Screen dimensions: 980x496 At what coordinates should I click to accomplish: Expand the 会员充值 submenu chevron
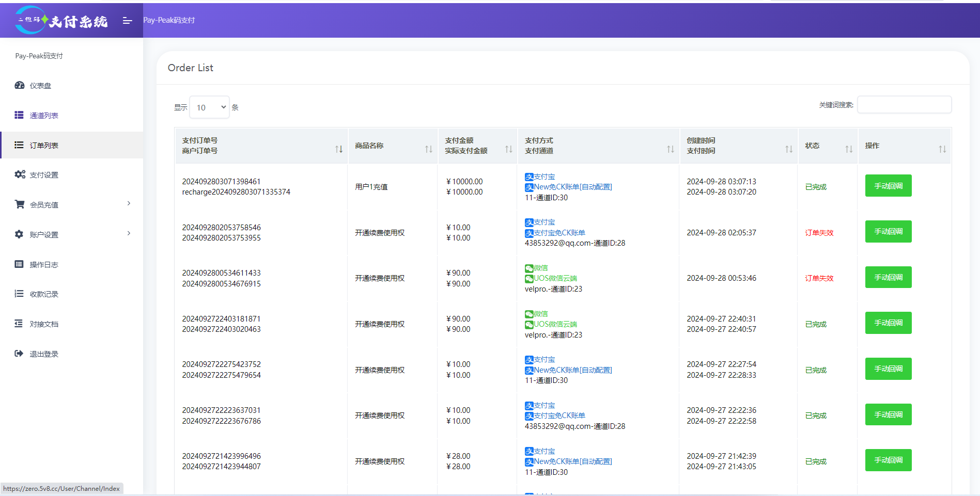coord(129,203)
